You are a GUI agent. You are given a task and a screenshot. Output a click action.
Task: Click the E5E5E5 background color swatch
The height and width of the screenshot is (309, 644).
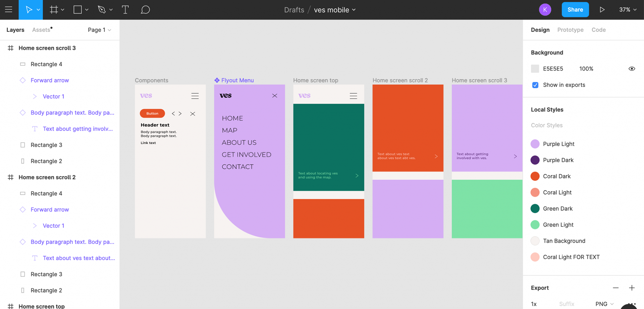(x=535, y=69)
